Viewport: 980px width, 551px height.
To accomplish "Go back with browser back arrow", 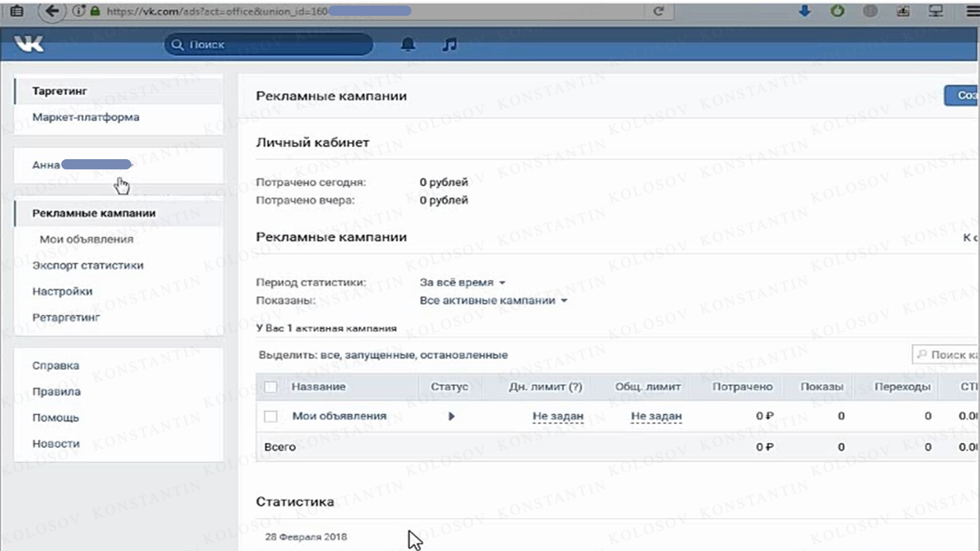I will [x=52, y=11].
